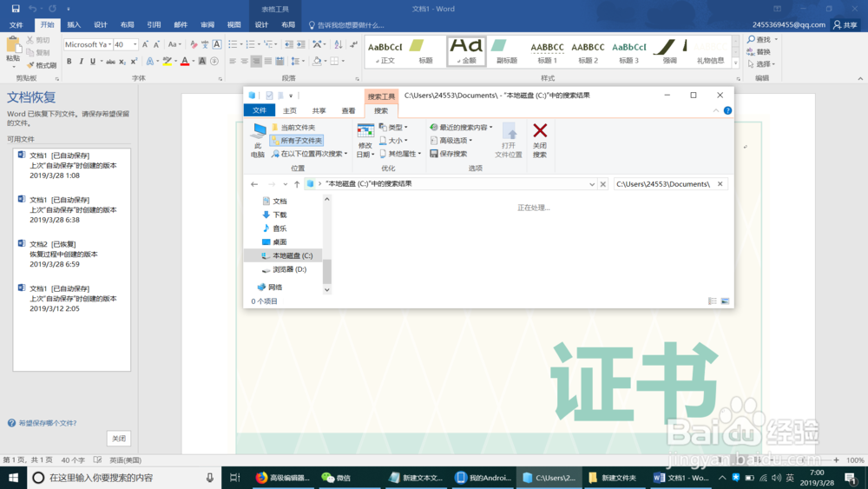Expand address bar history dropdown
Image resolution: width=868 pixels, height=489 pixels.
pos(592,184)
